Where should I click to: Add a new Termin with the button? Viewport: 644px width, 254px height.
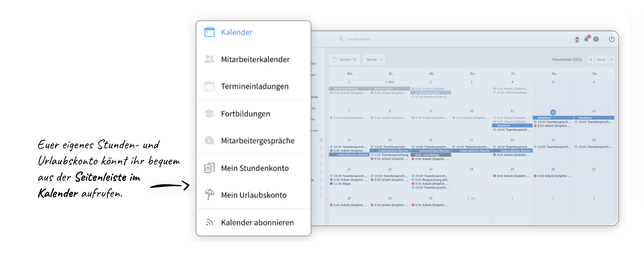click(344, 60)
